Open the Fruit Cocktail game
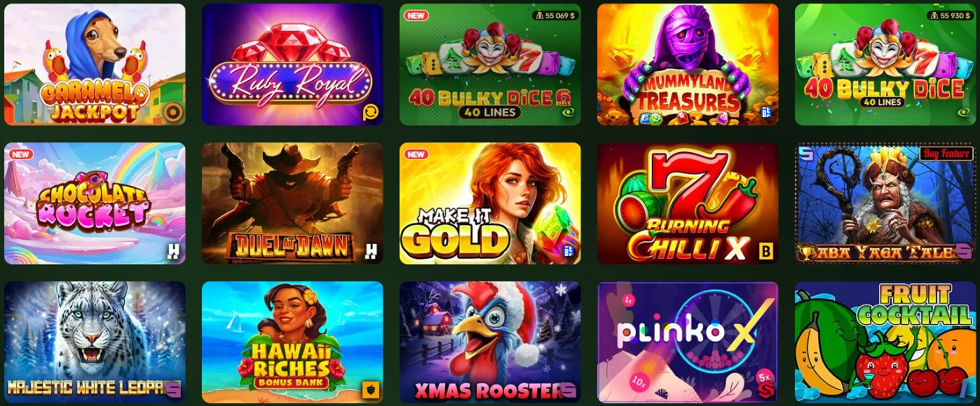 tap(885, 342)
